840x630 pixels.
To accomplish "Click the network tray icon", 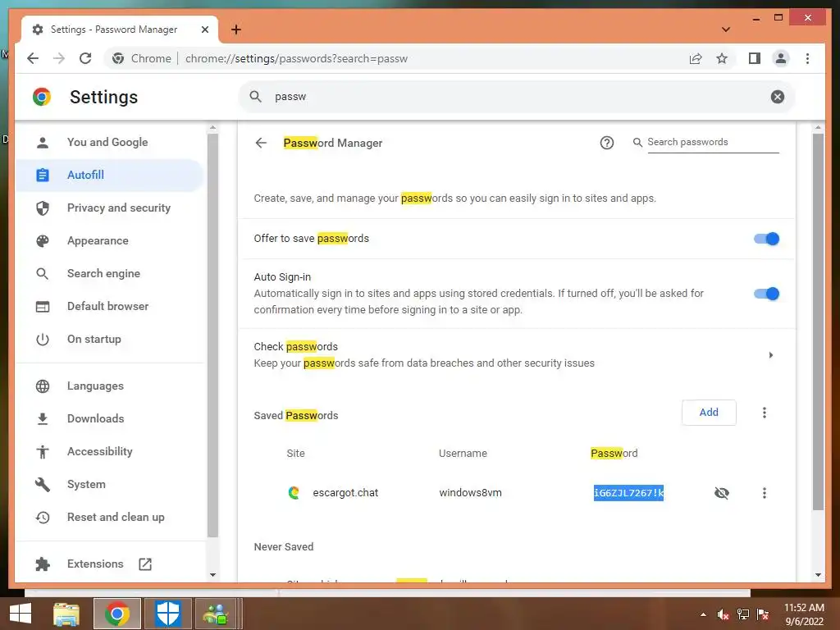I will tap(743, 614).
